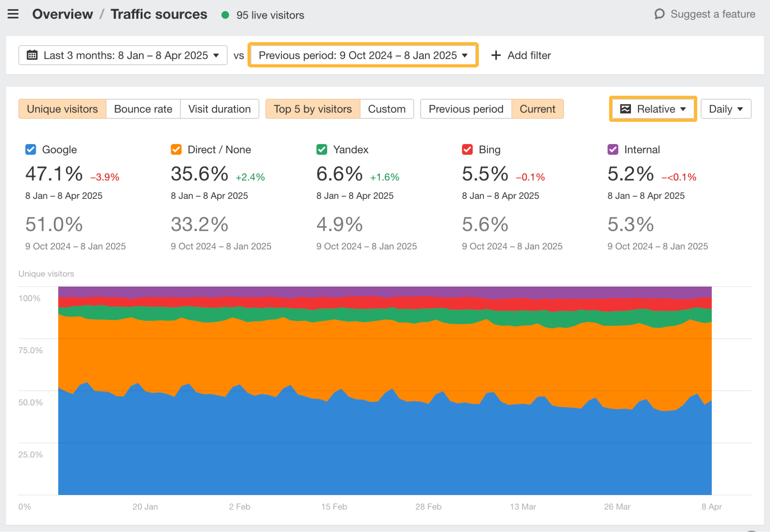The image size is (770, 532).
Task: Click the speech bubble feedback icon
Action: coord(659,14)
